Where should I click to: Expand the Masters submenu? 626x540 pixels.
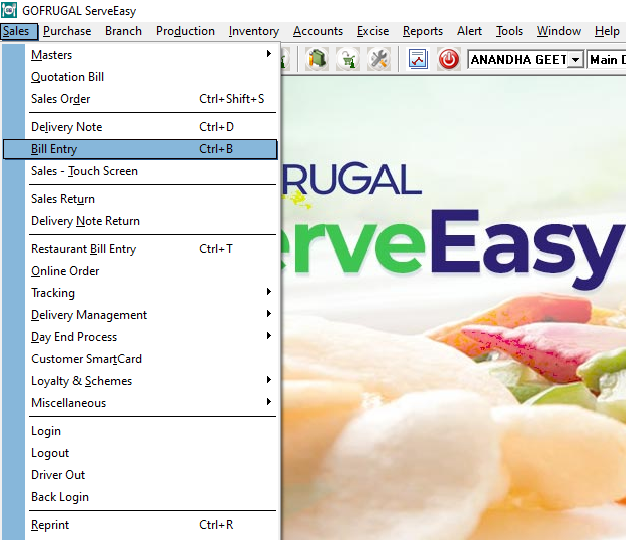(x=139, y=55)
